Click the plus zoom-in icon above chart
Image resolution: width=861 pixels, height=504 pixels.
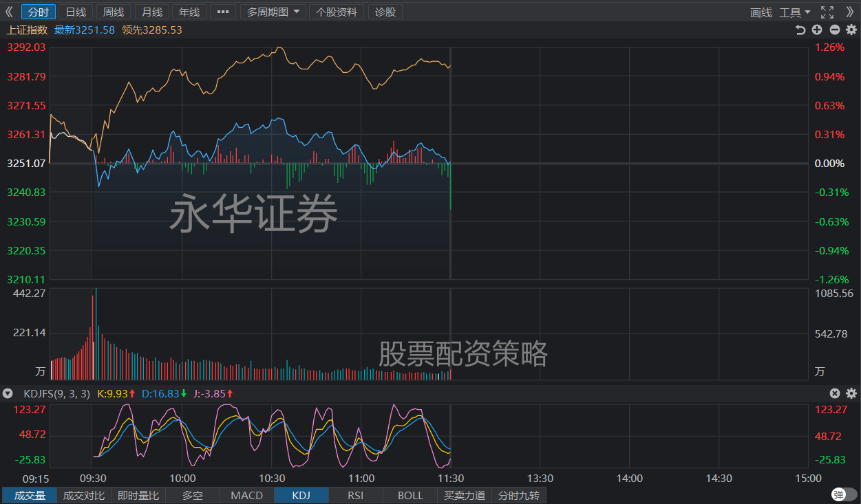point(817,30)
